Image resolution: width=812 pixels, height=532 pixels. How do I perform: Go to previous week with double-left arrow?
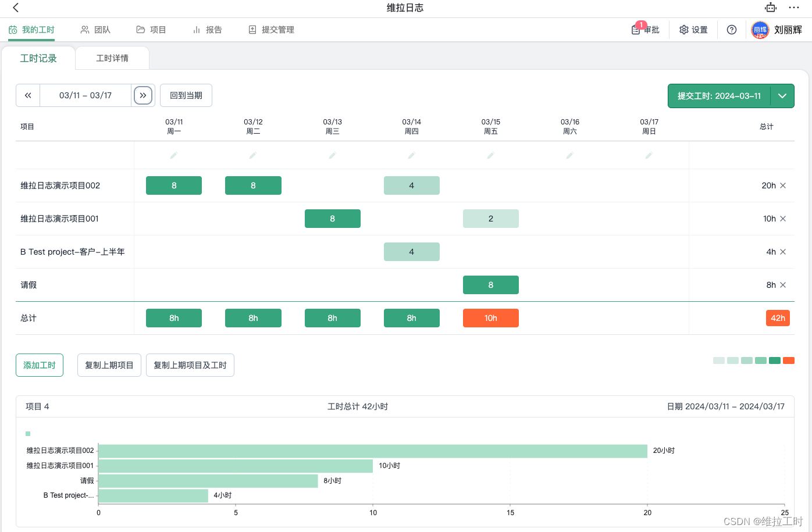point(28,95)
